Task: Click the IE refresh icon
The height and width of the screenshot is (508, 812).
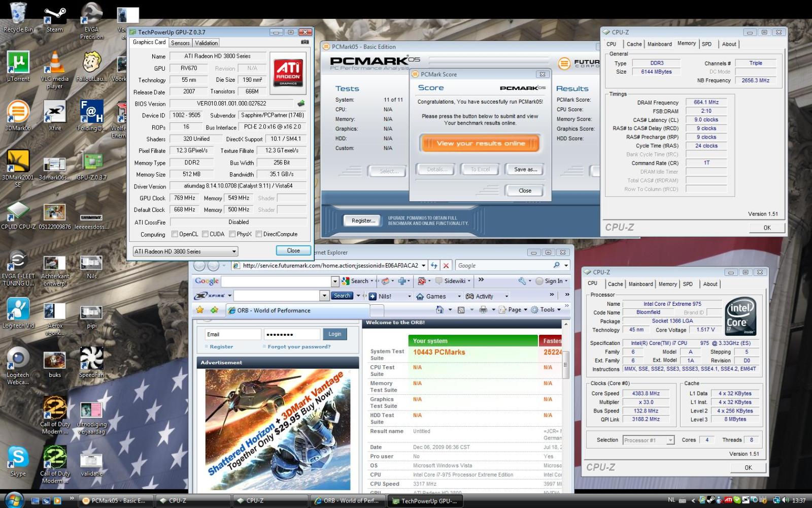Action: (433, 266)
